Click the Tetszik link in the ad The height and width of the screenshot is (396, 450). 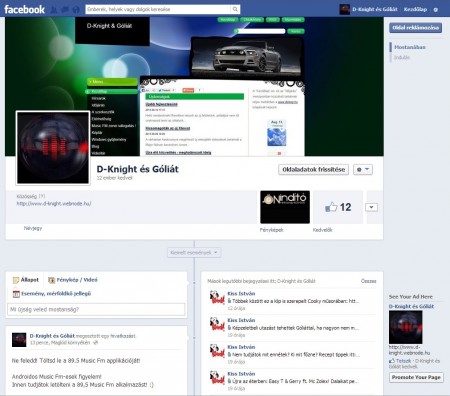point(403,361)
